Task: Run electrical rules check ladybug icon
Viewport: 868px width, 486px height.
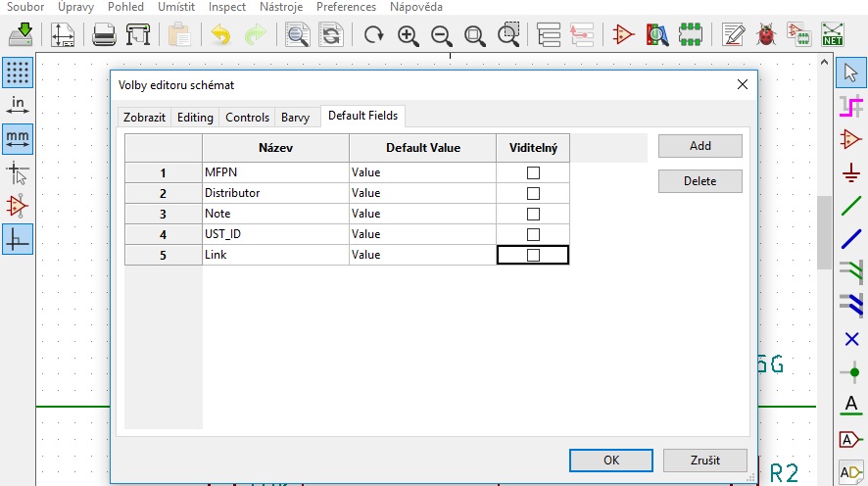Action: 766,35
